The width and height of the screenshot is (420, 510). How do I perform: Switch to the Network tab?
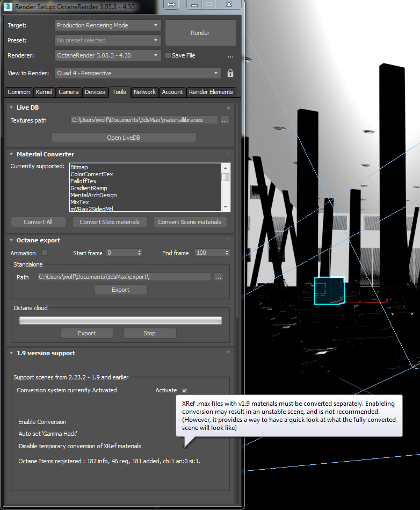[x=144, y=92]
